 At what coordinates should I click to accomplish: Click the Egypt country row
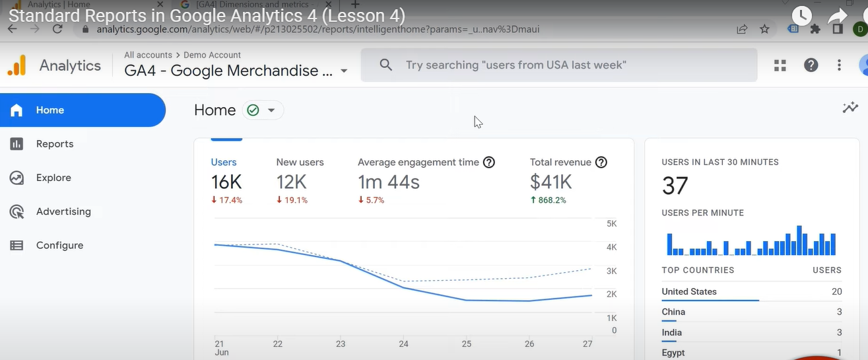pyautogui.click(x=751, y=353)
